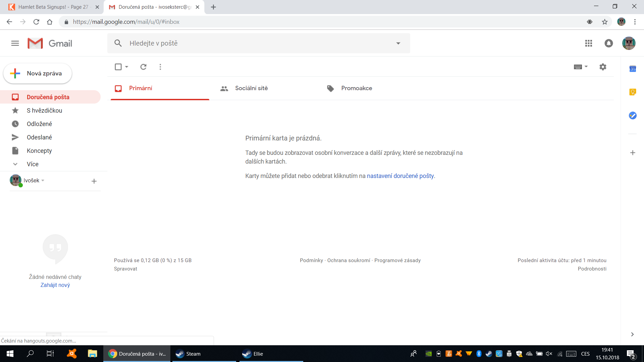Switch to the Sociální sítě tab
Screen dimensions: 644x362
click(x=251, y=88)
